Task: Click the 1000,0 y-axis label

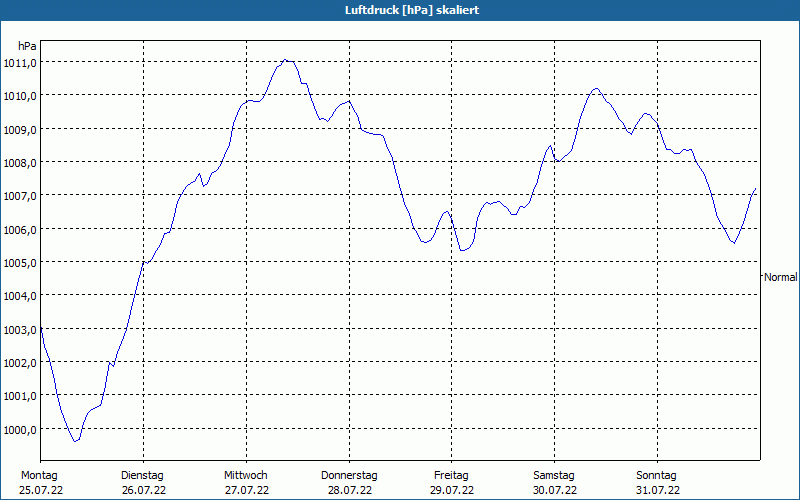Action: (x=20, y=430)
